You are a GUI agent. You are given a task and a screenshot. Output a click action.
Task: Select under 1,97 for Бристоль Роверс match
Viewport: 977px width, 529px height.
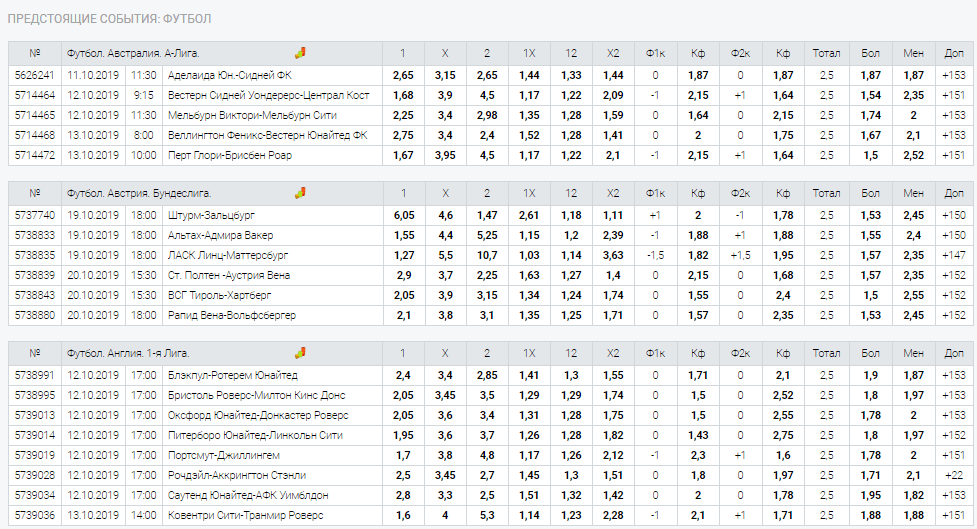pyautogui.click(x=913, y=396)
